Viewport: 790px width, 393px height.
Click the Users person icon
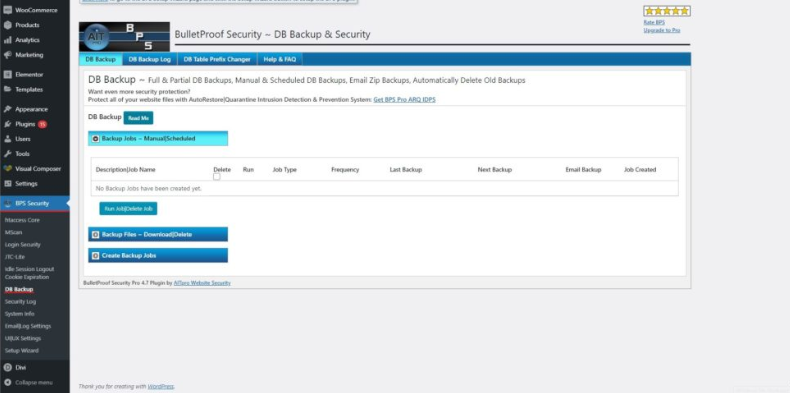(8, 139)
